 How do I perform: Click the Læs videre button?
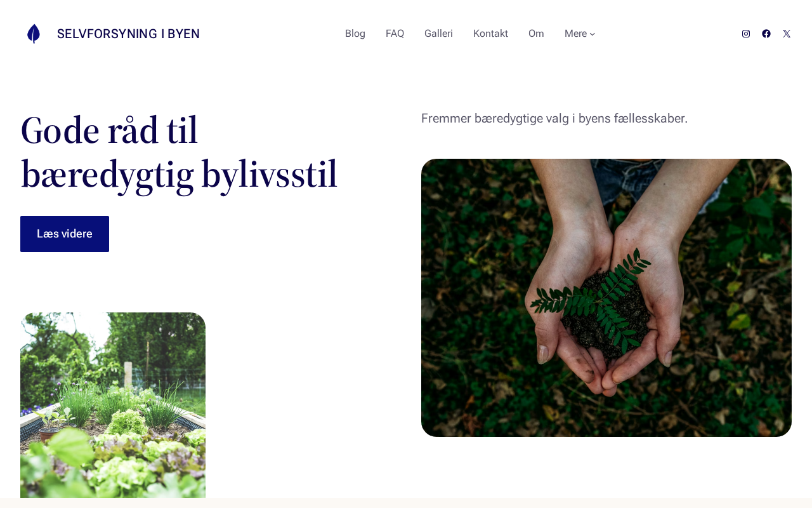[x=65, y=234]
